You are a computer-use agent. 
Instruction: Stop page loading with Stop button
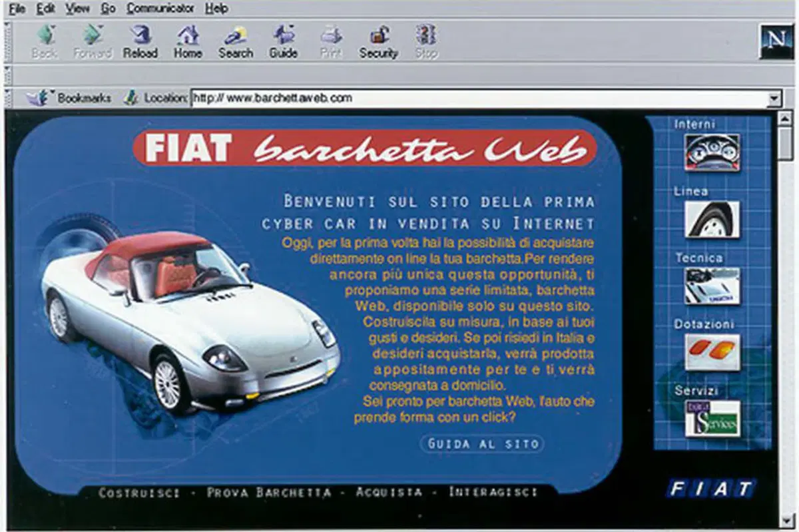(426, 42)
